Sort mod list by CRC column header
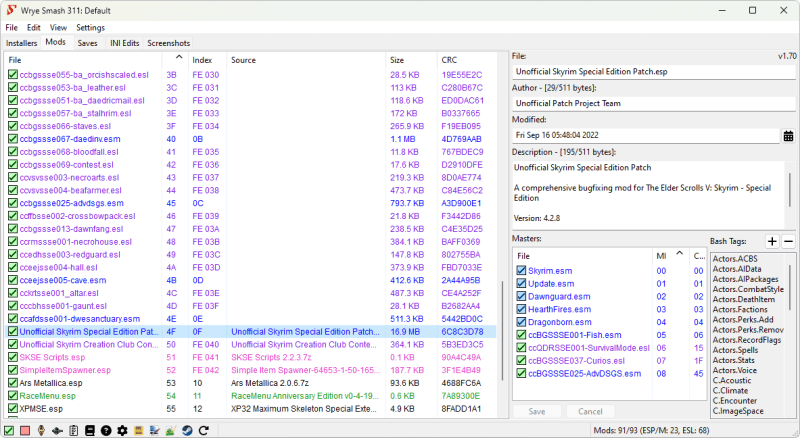The height and width of the screenshot is (438, 800). click(466, 60)
